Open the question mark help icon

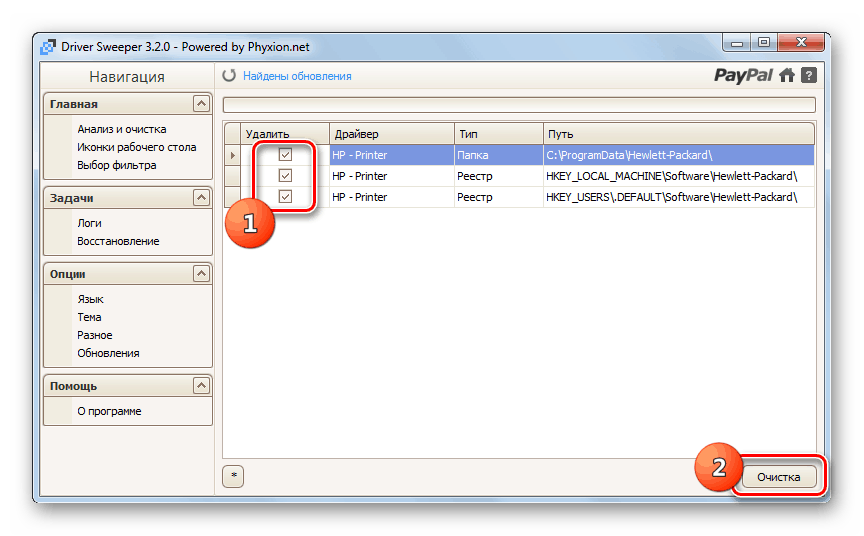pos(808,75)
